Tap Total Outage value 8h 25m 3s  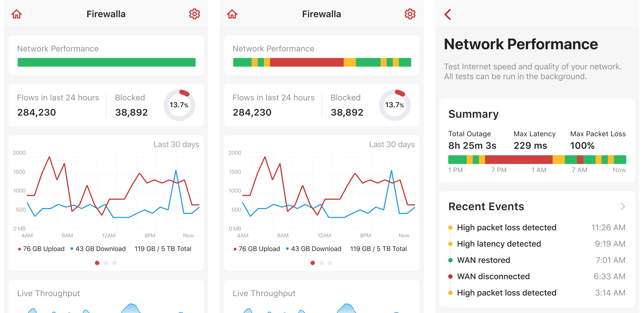[x=472, y=146]
